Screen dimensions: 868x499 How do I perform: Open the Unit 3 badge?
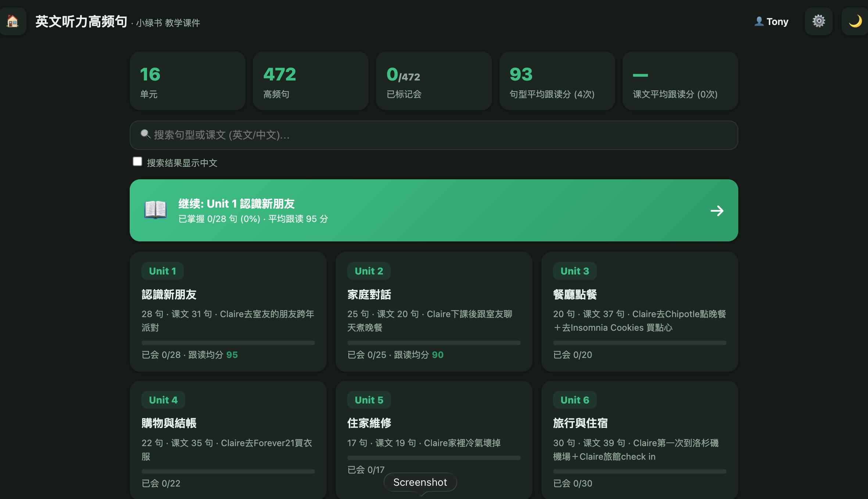(x=575, y=271)
